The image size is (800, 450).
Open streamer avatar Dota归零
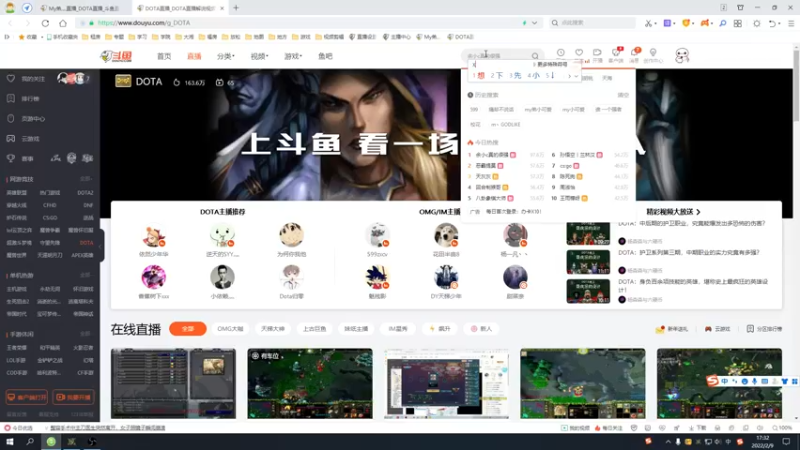(x=291, y=277)
